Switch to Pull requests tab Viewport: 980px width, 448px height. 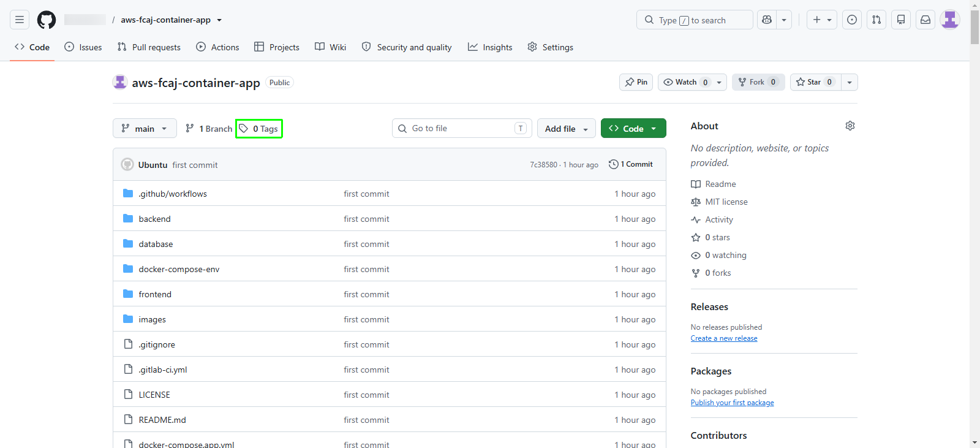click(149, 47)
